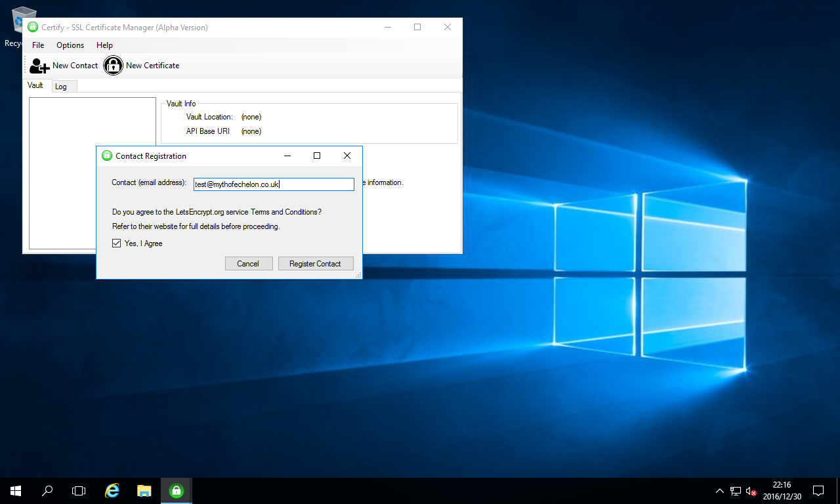Image resolution: width=840 pixels, height=504 pixels.
Task: Open Task View on the taskbar
Action: click(x=79, y=490)
